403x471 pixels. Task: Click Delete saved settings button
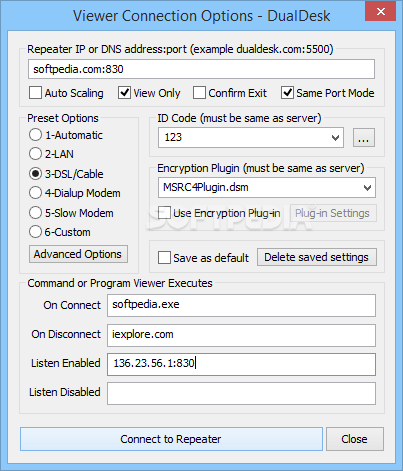(x=317, y=257)
